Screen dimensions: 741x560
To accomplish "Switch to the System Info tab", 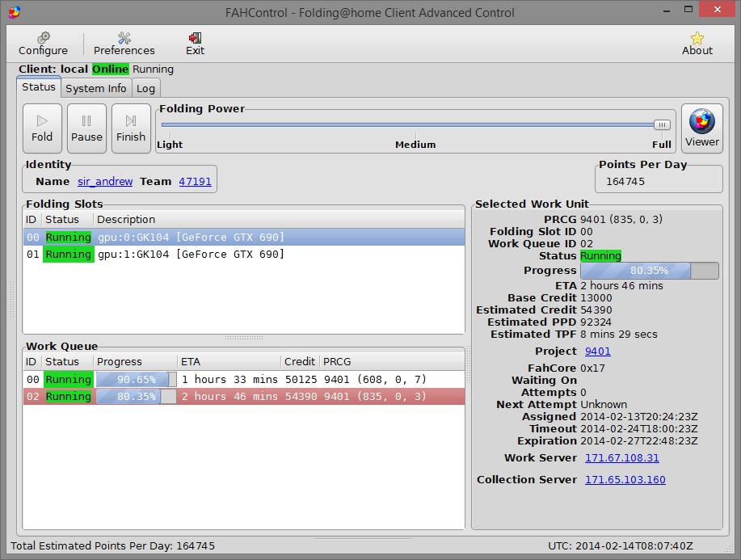I will tap(96, 88).
